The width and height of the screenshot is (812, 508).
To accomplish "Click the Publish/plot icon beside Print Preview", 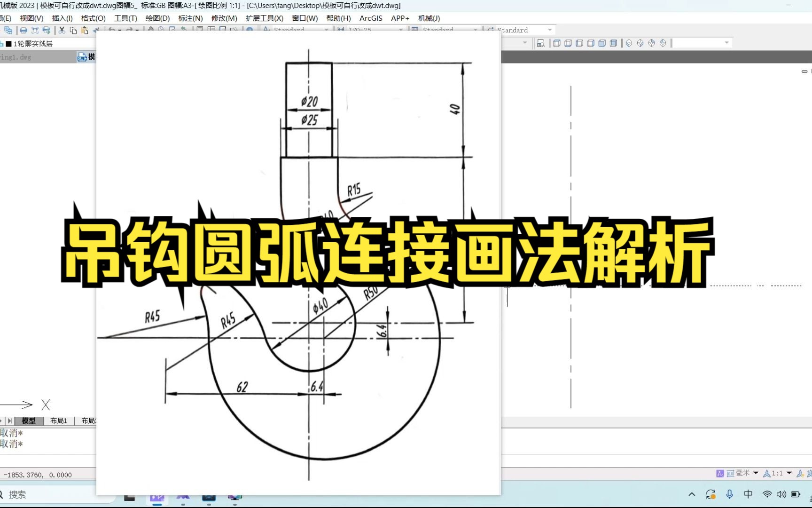I will 46,30.
